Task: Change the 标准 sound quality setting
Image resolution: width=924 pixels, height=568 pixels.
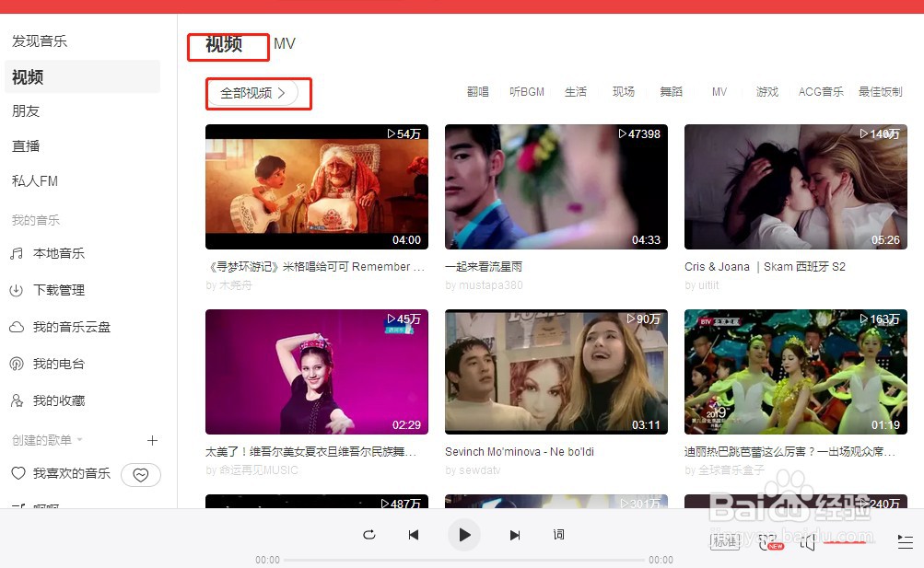Action: coord(725,541)
